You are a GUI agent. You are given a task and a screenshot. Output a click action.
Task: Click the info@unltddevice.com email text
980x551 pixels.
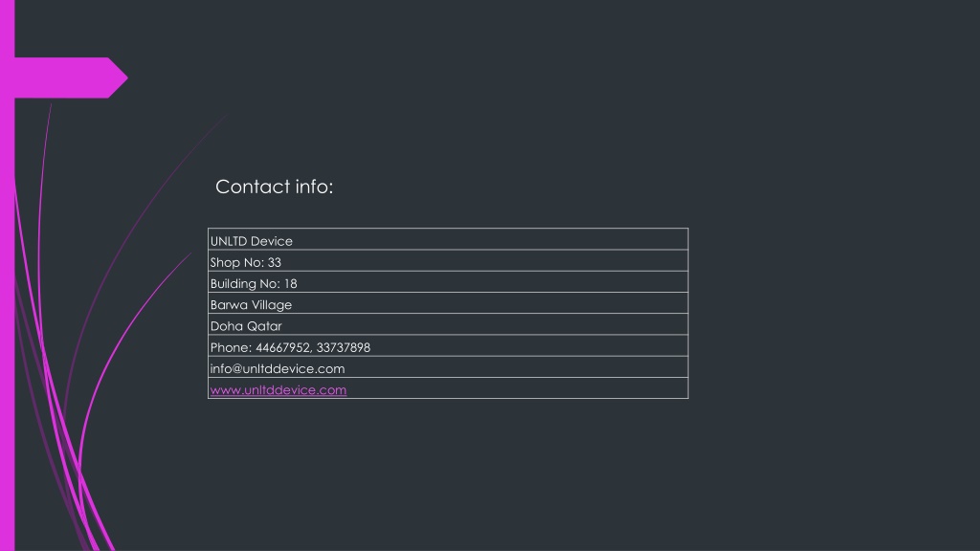278,368
